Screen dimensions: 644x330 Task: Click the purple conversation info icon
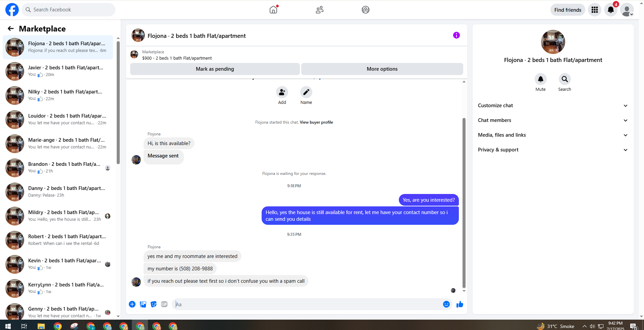point(456,35)
